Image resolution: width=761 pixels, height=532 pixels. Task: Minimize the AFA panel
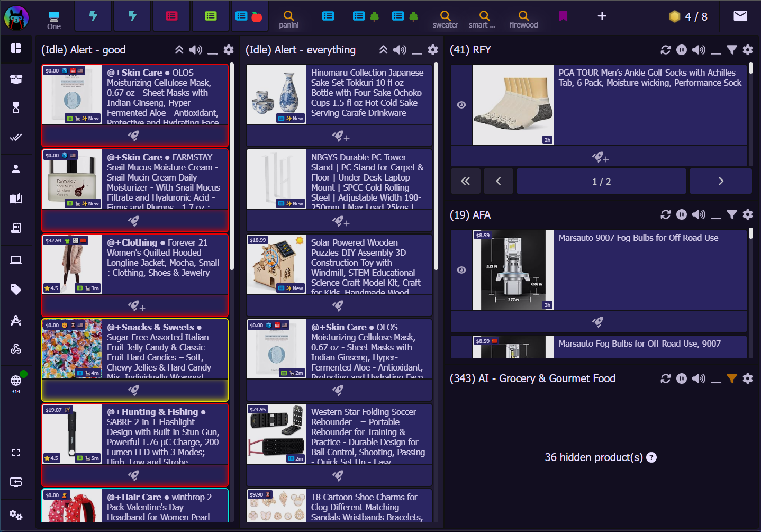[716, 218]
